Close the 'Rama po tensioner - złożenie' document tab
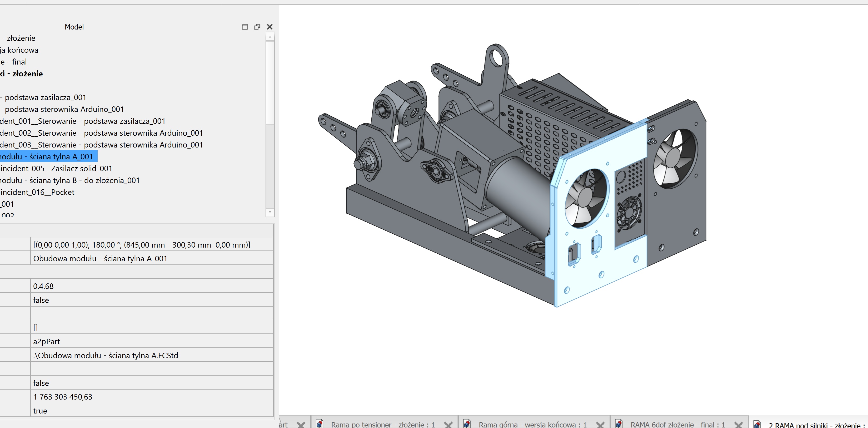Image resolution: width=868 pixels, height=428 pixels. (x=448, y=424)
